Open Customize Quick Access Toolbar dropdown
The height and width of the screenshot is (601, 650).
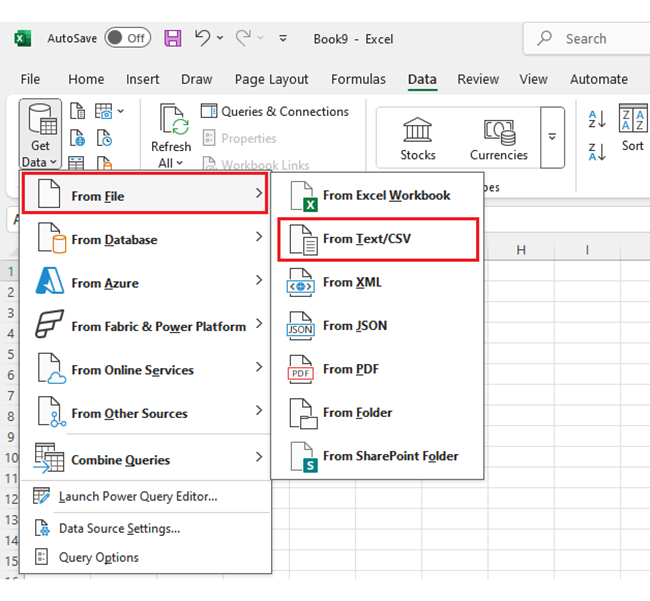283,39
